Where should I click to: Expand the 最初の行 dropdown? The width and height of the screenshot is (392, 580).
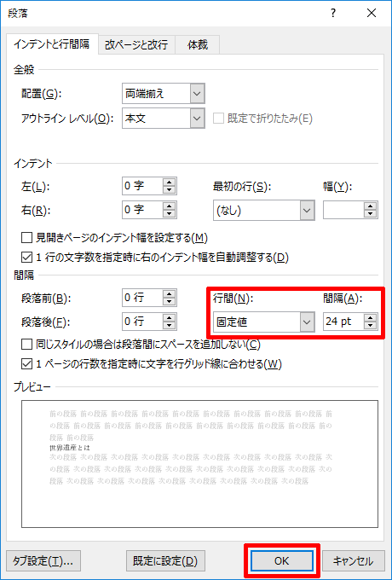tap(307, 211)
